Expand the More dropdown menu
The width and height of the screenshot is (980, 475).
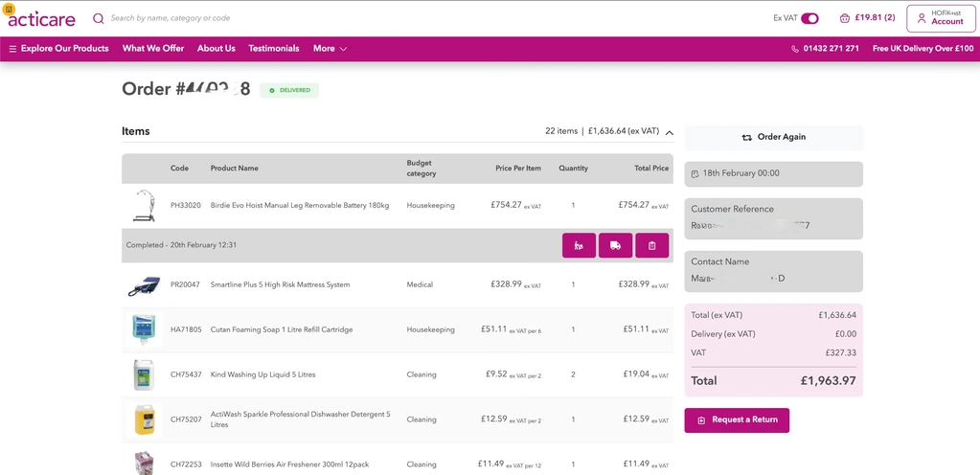[330, 48]
